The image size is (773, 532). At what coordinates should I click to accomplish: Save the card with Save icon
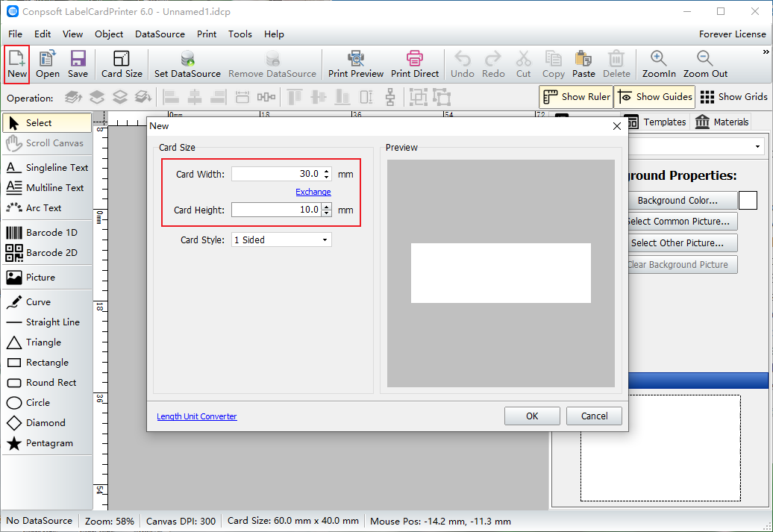78,64
